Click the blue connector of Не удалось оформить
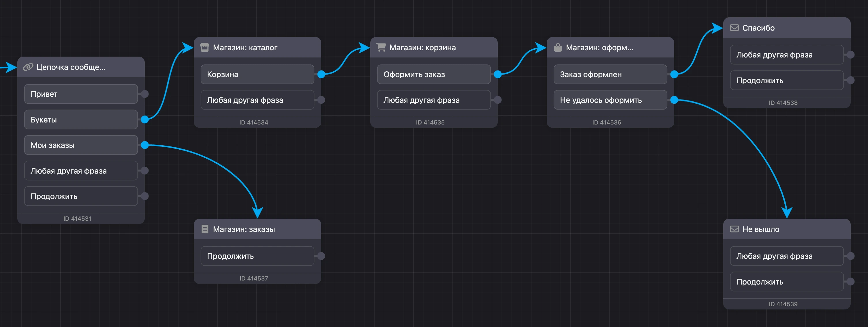This screenshot has width=868, height=327. tap(674, 100)
